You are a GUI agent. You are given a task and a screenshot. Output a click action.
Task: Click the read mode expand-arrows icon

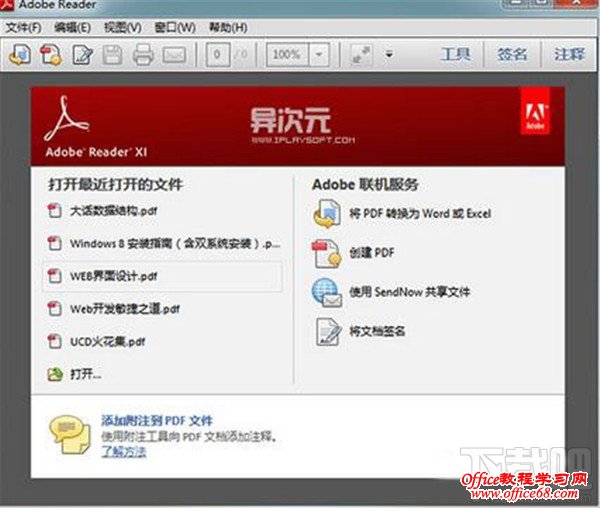click(360, 55)
